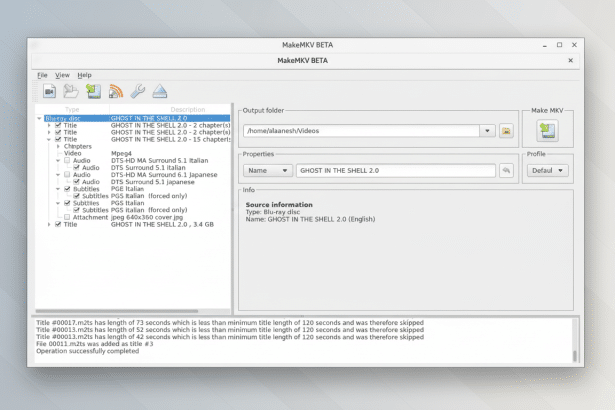Click the large Make MKV button
This screenshot has height=410, width=615.
point(547,131)
